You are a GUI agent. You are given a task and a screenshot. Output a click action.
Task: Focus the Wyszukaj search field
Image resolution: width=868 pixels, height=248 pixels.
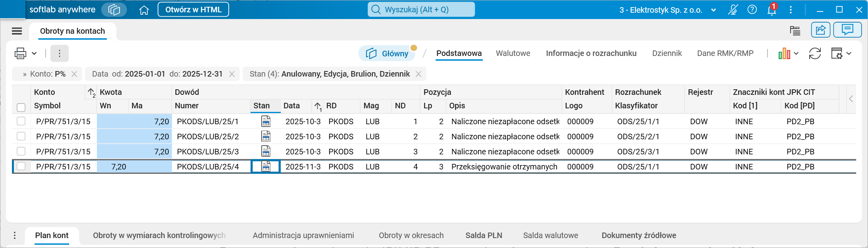(421, 10)
